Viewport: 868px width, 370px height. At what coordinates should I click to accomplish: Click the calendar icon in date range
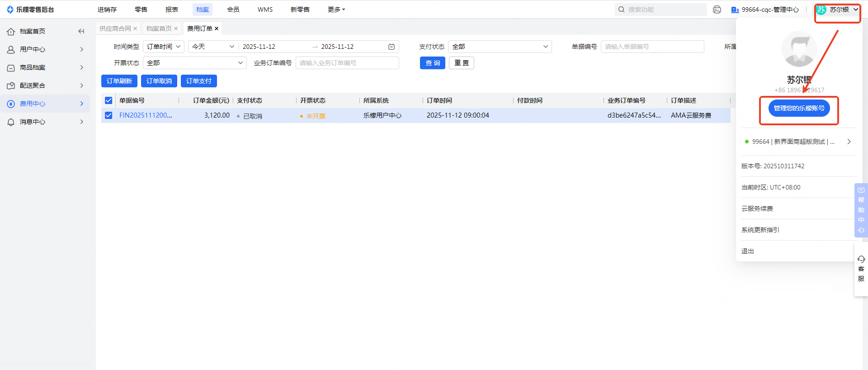tap(392, 47)
